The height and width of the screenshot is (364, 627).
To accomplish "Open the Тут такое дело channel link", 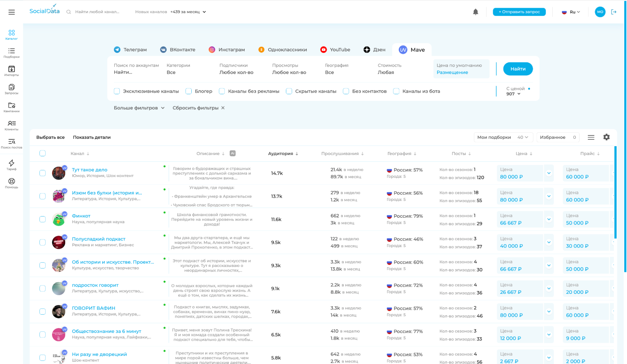I will [89, 169].
